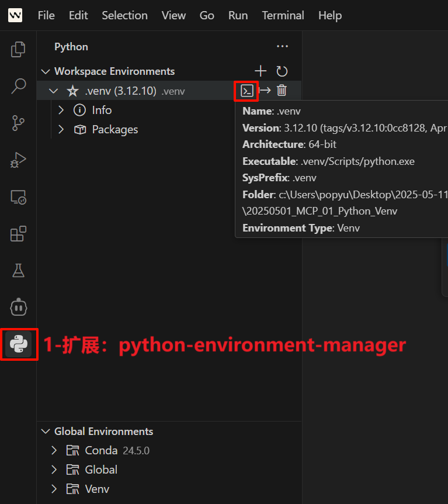Expand the Global node
Image resolution: width=448 pixels, height=504 pixels.
click(54, 470)
